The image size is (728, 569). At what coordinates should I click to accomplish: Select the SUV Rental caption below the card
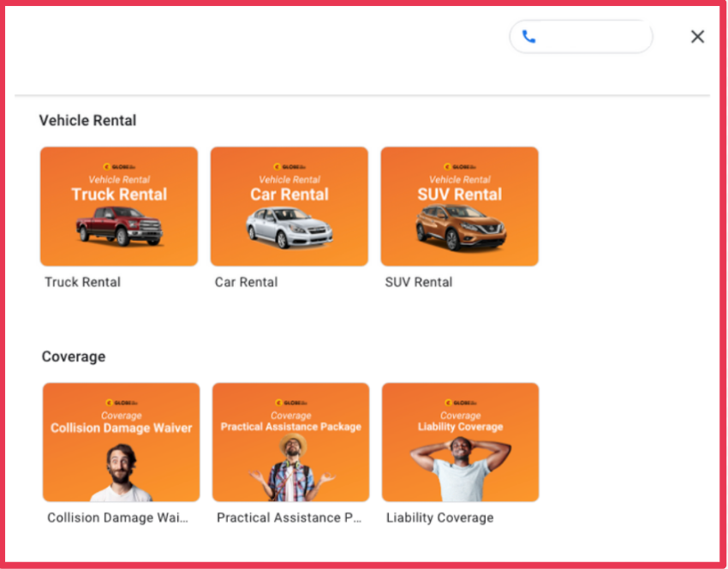tap(419, 282)
